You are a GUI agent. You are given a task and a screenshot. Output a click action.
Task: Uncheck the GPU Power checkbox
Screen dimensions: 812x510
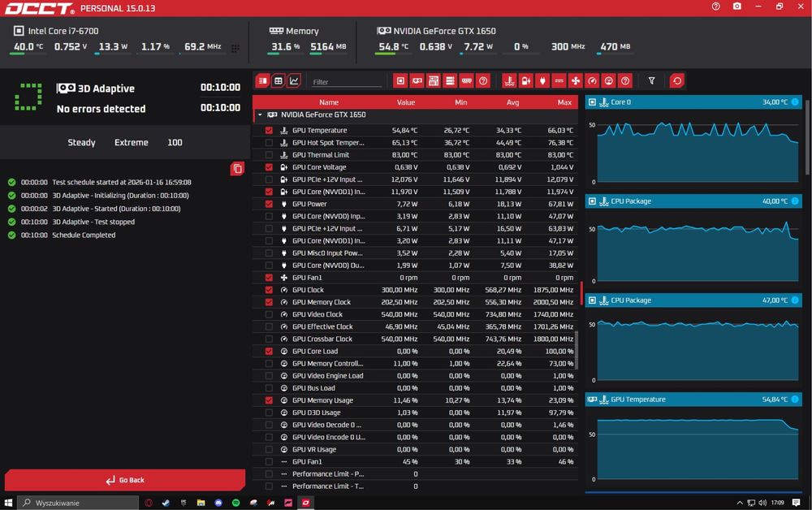[x=269, y=204]
